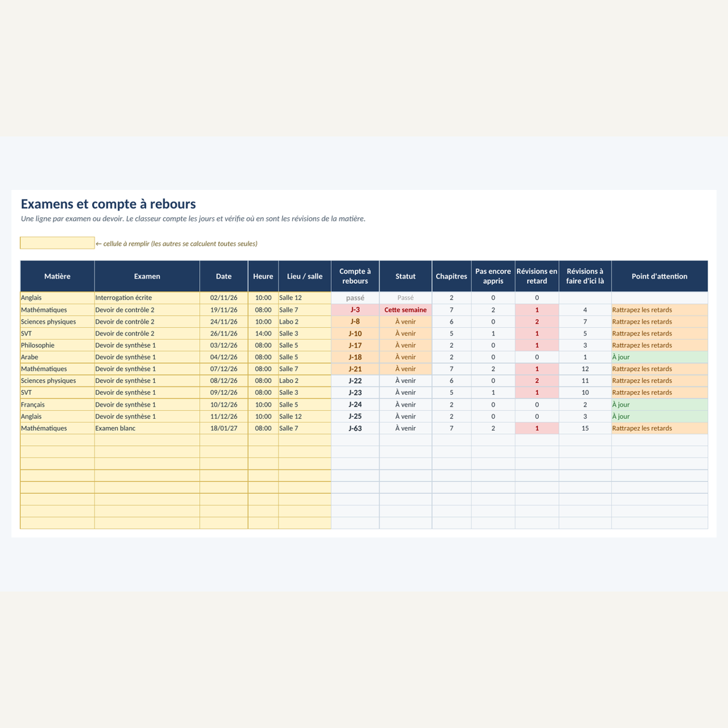
Task: Click the yellow legend cell above the table
Action: coord(58,243)
